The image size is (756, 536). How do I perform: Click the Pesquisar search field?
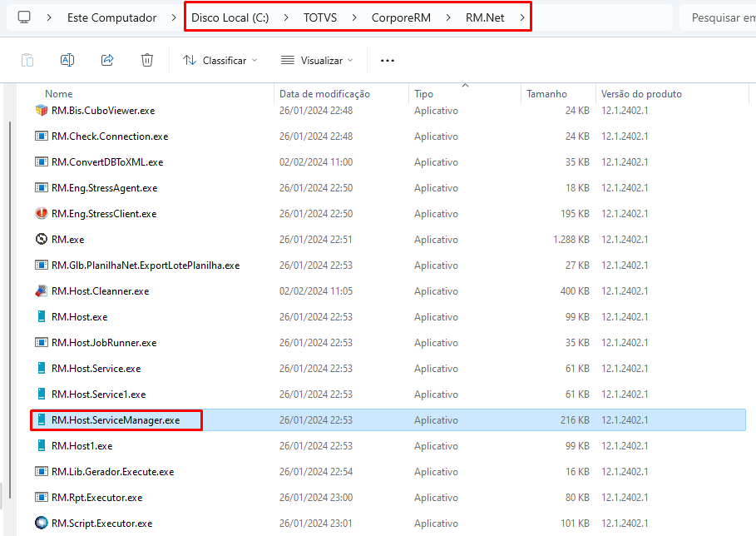click(718, 17)
